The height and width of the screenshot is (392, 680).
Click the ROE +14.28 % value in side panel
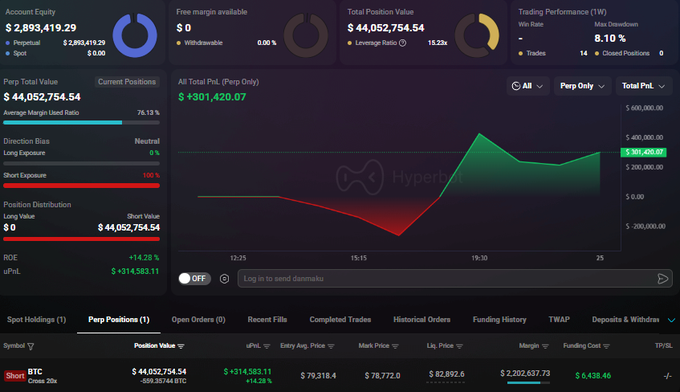click(x=144, y=258)
